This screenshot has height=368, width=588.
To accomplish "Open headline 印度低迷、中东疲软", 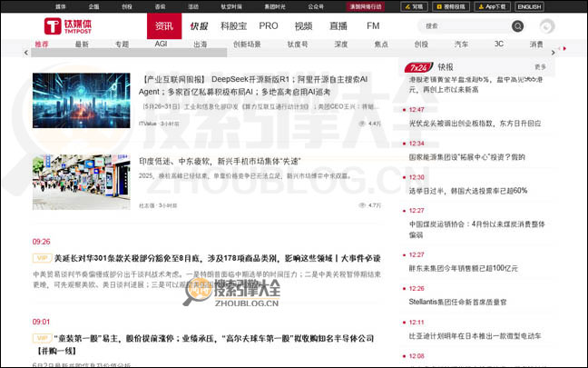I will click(x=220, y=161).
